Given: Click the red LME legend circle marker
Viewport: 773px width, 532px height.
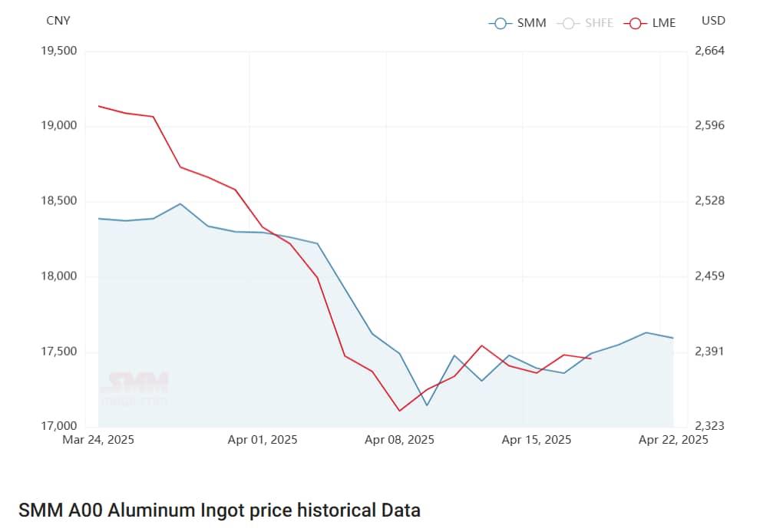Looking at the screenshot, I should pyautogui.click(x=635, y=23).
